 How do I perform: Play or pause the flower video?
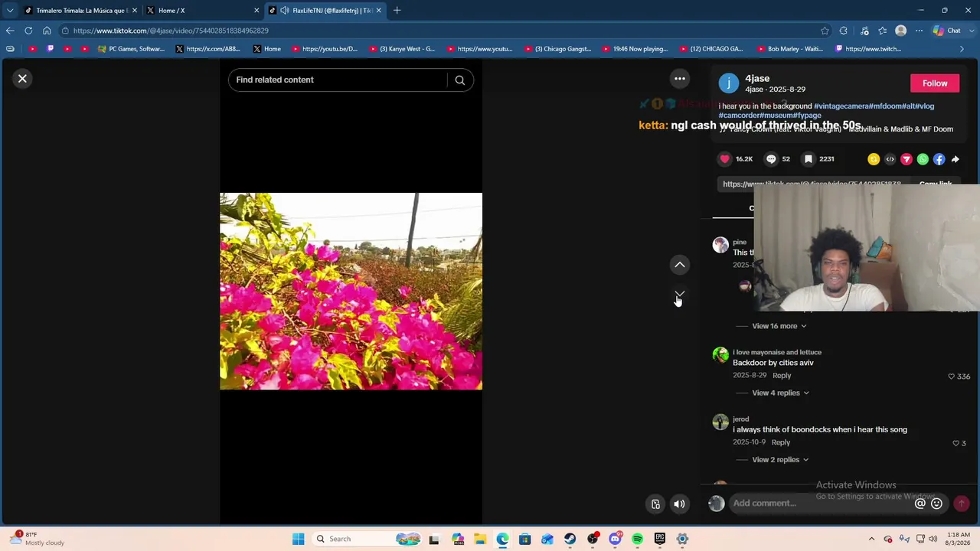(x=351, y=292)
